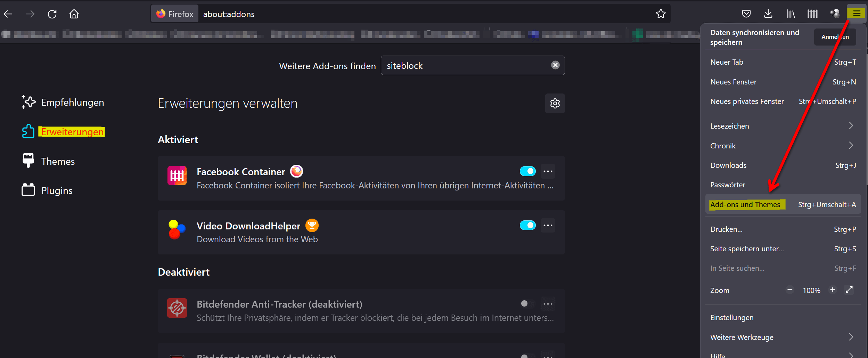Click the Video DownloadHelper extension icon
The image size is (868, 358).
click(x=177, y=229)
